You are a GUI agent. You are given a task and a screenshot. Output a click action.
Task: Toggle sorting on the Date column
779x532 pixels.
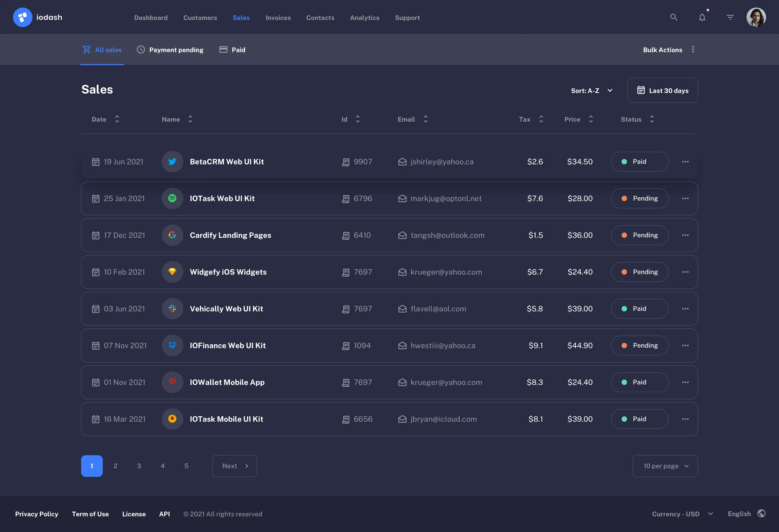(117, 119)
